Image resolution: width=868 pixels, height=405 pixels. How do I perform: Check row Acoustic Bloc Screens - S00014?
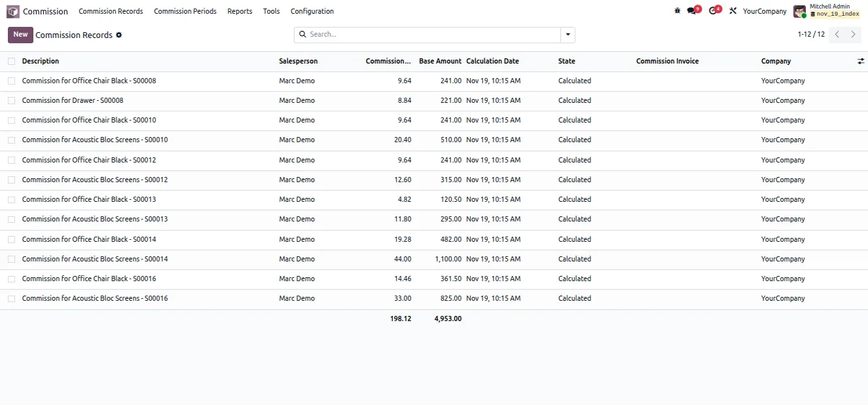tap(11, 259)
